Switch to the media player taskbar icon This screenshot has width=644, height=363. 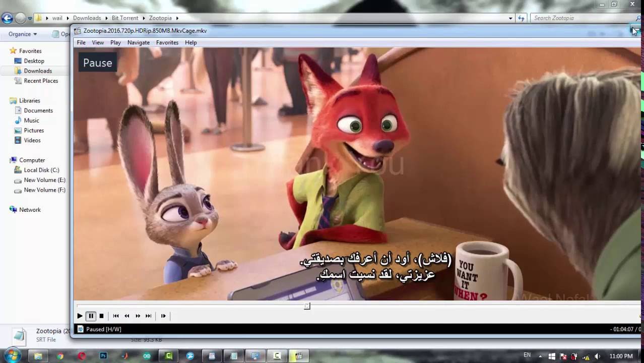(x=299, y=356)
